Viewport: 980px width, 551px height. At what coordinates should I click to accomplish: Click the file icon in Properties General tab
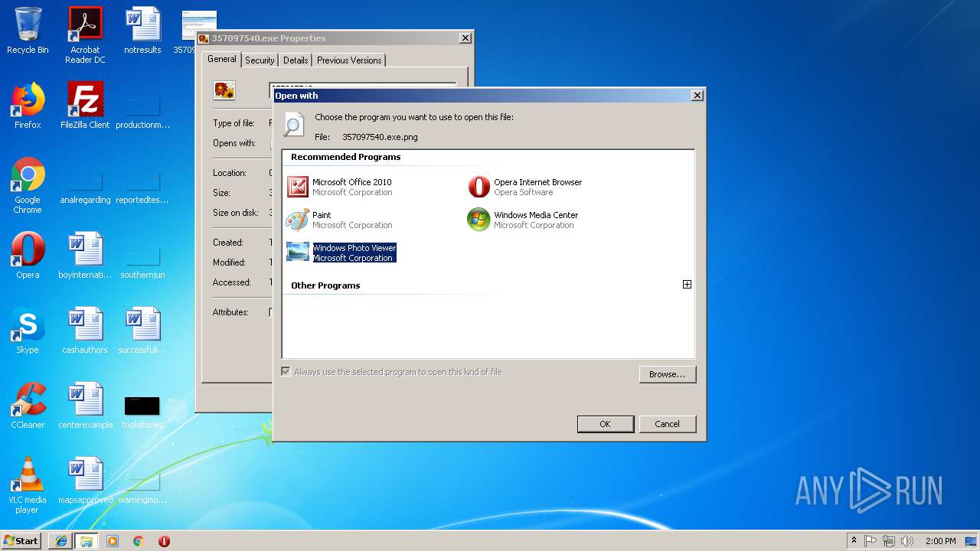[224, 90]
